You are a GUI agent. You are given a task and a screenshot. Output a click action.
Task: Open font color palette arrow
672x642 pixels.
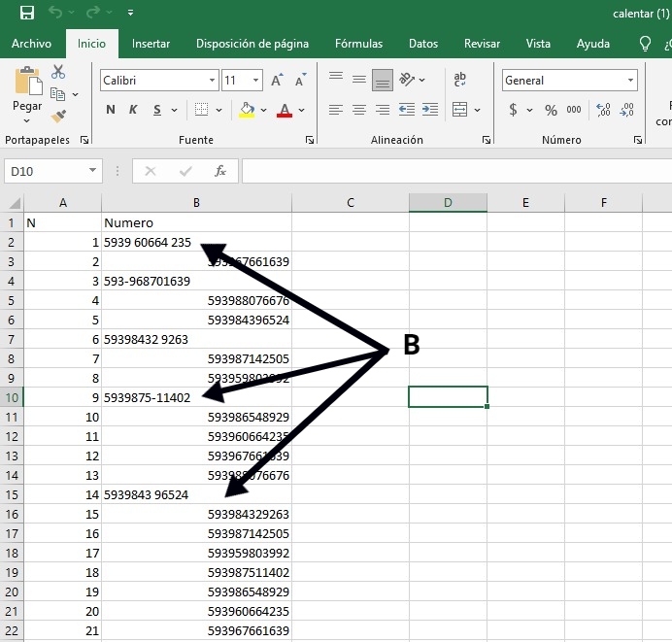[302, 110]
